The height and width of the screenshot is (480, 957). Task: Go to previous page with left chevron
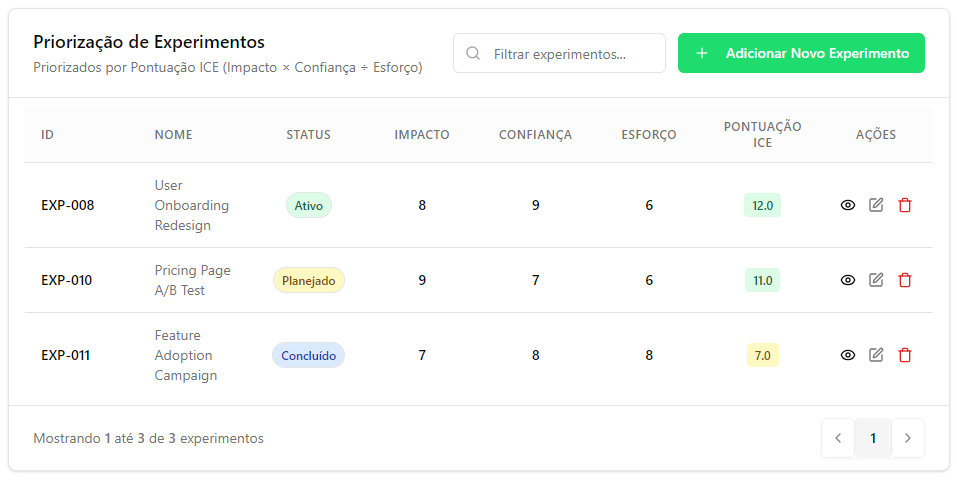(838, 438)
